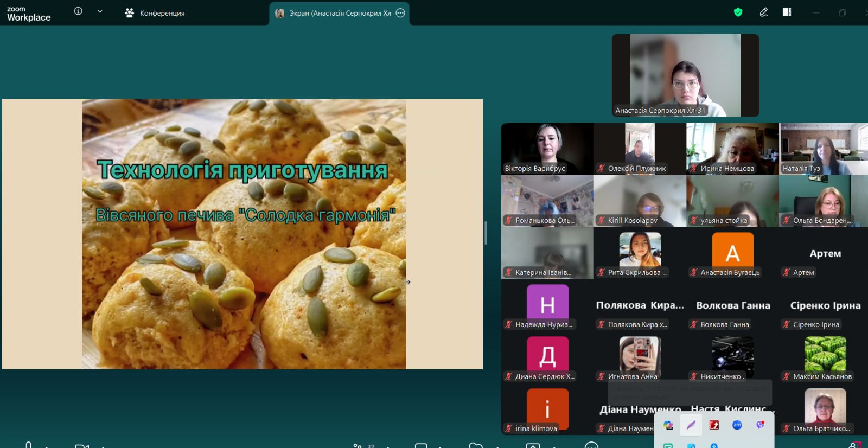Open the annotation pen tool icon

763,12
